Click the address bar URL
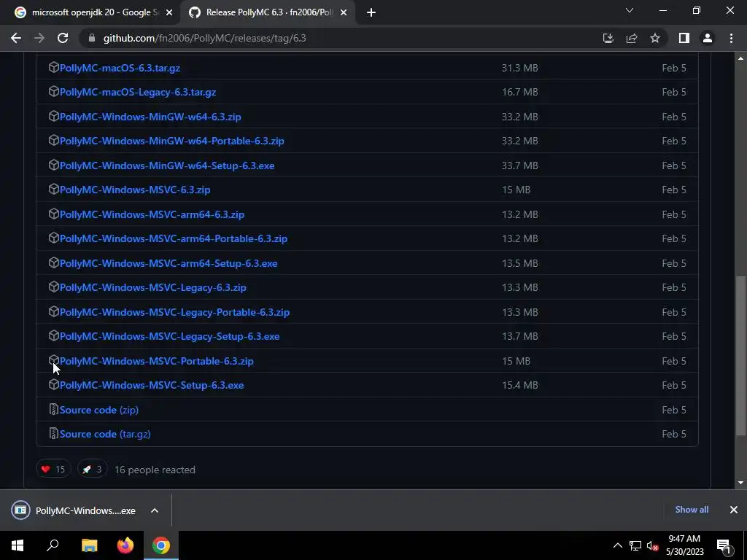The height and width of the screenshot is (560, 747). point(205,38)
